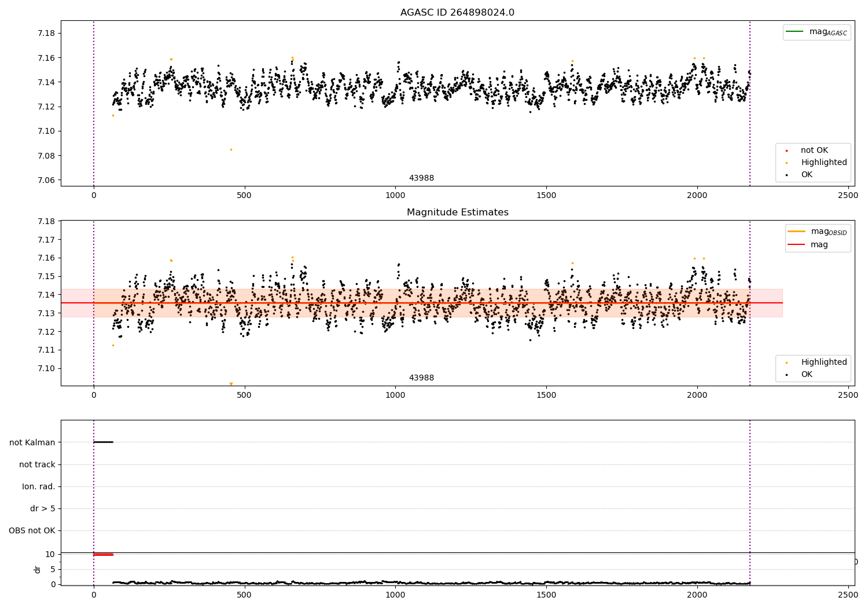
Task: Click the 2500 x-axis tick of the top plot
Action: (848, 195)
